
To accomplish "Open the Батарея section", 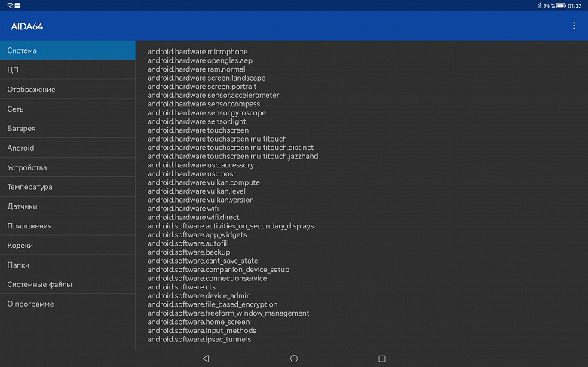I will pyautogui.click(x=68, y=128).
